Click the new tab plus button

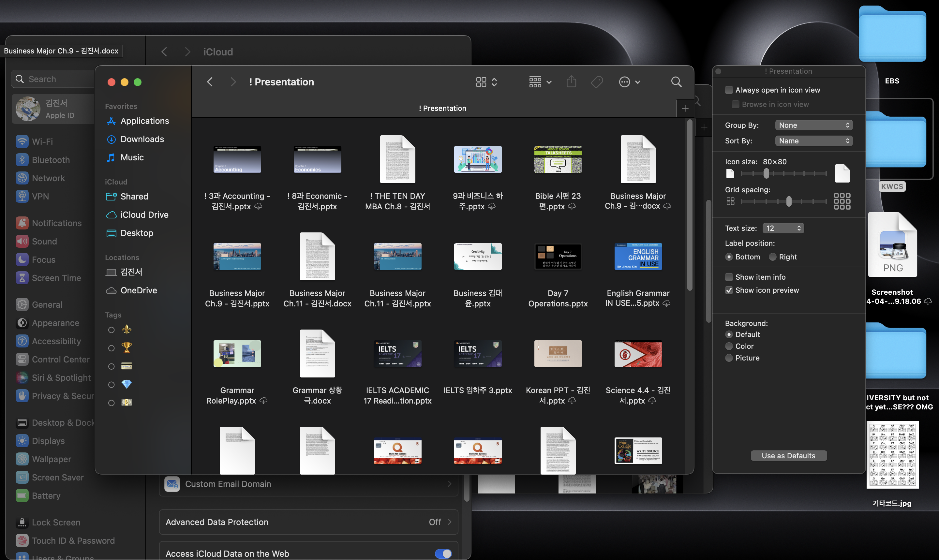pos(685,109)
